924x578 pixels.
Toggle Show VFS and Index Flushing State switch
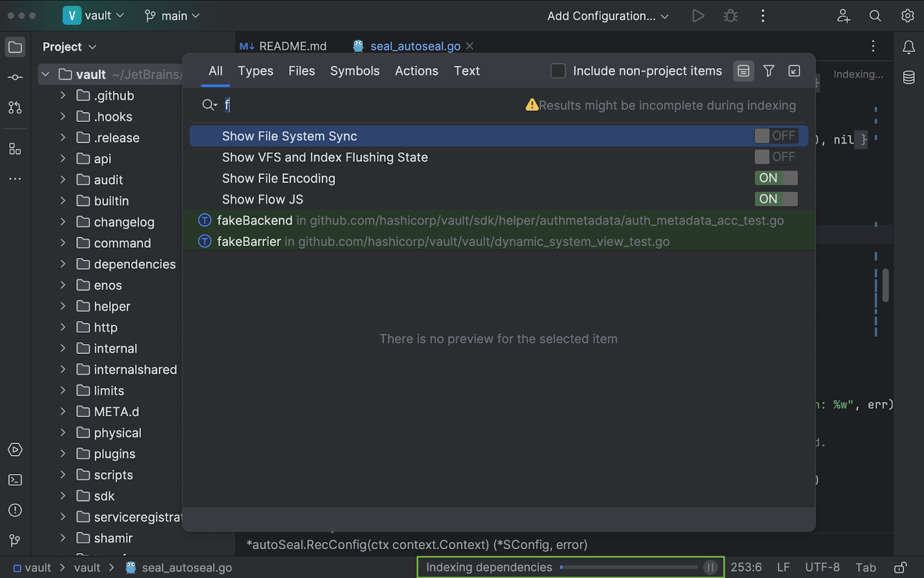pos(776,157)
